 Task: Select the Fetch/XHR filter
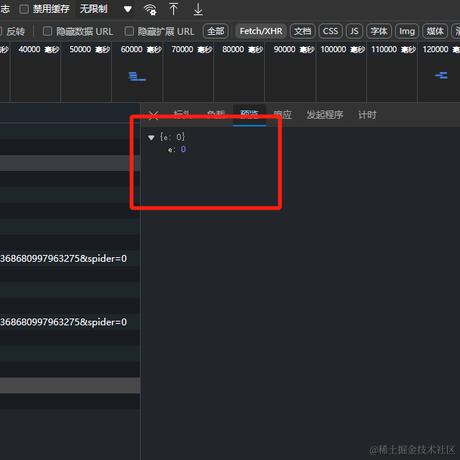coord(261,31)
